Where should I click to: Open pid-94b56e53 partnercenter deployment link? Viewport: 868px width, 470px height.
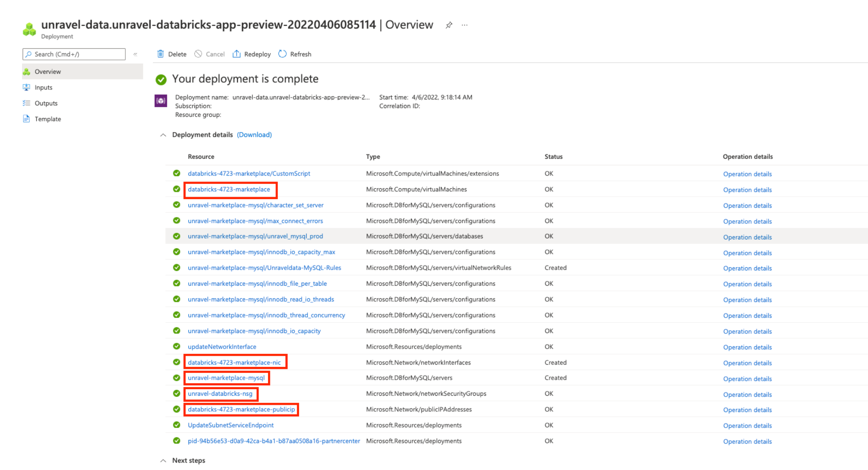click(274, 441)
